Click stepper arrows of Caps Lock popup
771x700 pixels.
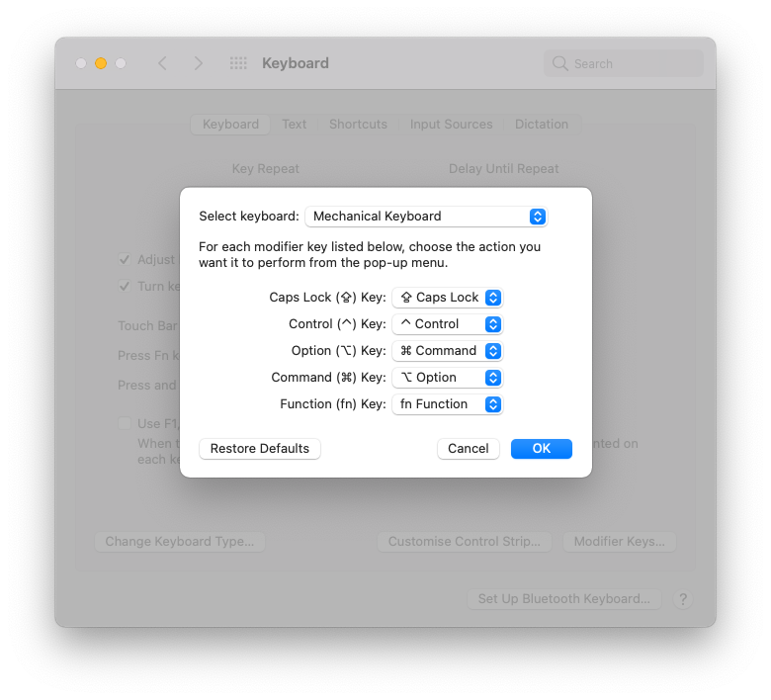(x=493, y=298)
